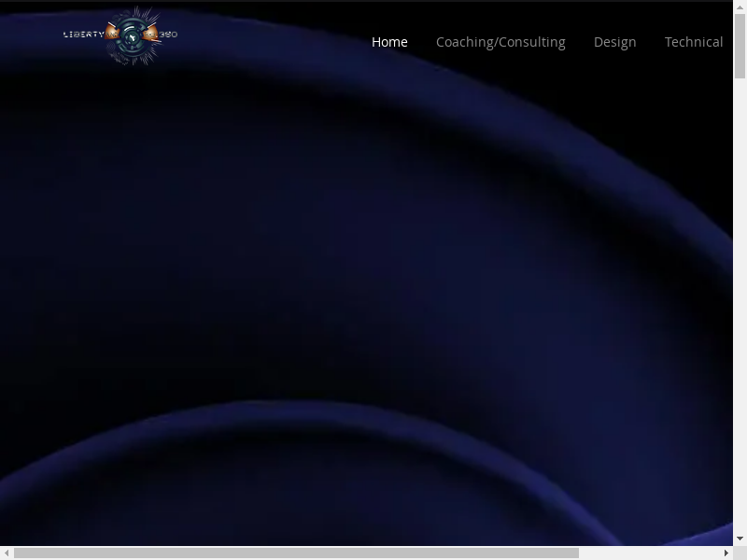Click the left orange ornament in the logo

tap(114, 35)
